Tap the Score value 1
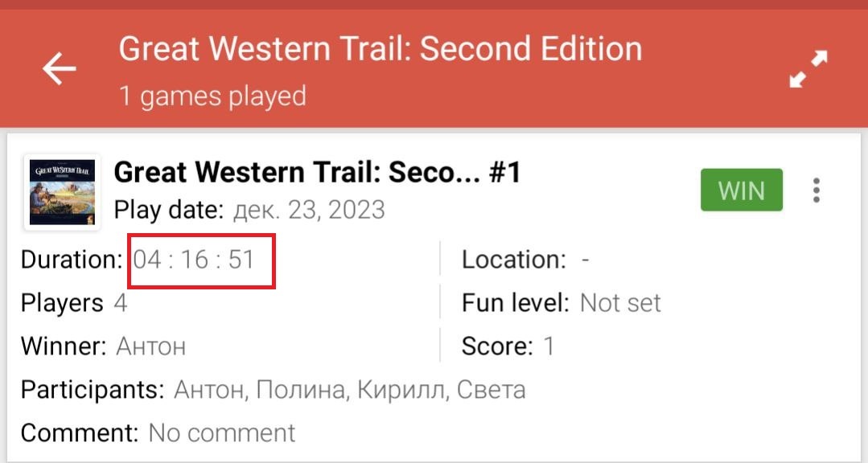Screen dimensions: 868x463 pos(549,346)
